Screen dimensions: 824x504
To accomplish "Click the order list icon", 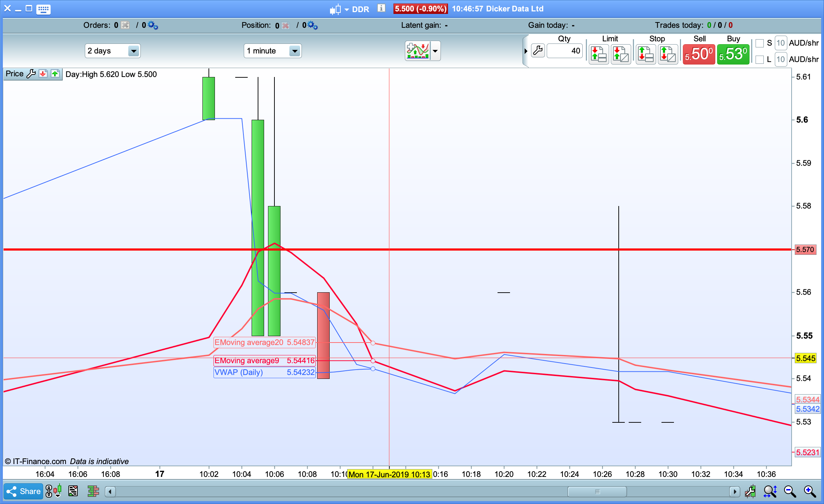I will click(x=73, y=492).
